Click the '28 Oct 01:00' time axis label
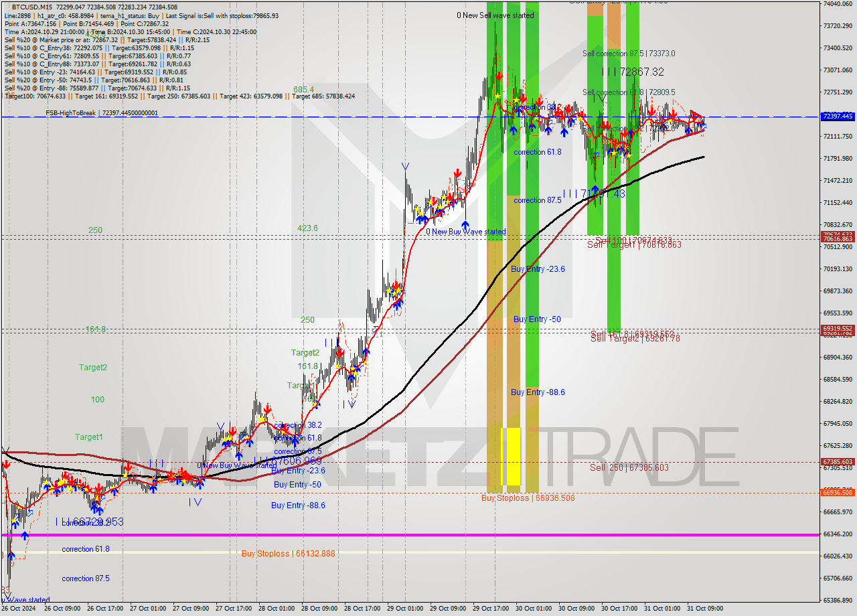Image resolution: width=857 pixels, height=616 pixels. tap(277, 609)
